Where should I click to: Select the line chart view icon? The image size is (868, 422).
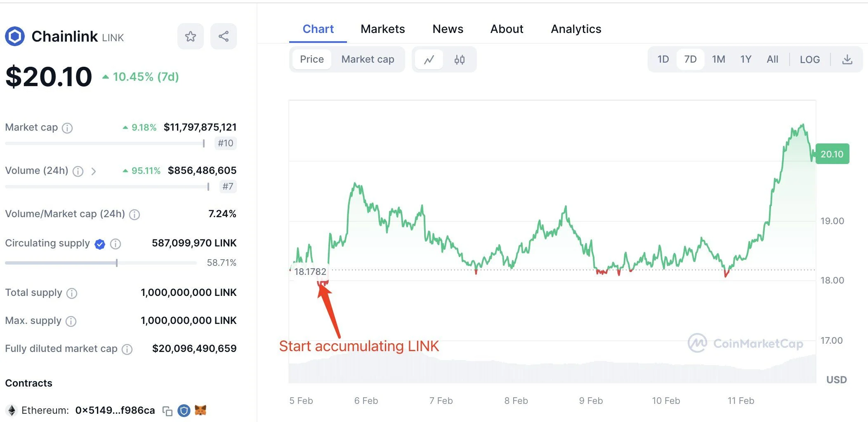429,59
